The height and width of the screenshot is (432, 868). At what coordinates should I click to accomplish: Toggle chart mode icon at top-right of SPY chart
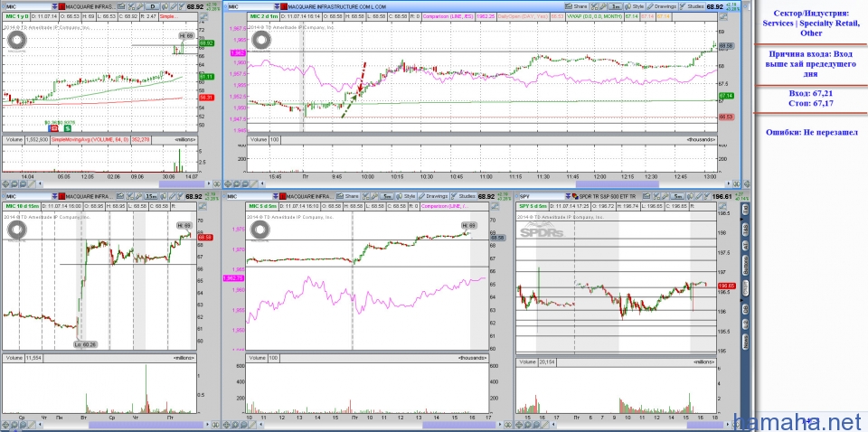(722, 206)
